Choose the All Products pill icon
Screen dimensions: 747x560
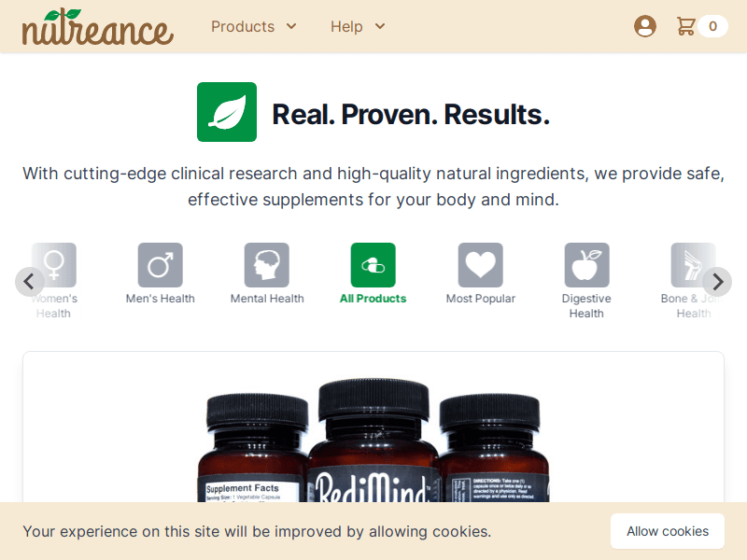pyautogui.click(x=373, y=265)
